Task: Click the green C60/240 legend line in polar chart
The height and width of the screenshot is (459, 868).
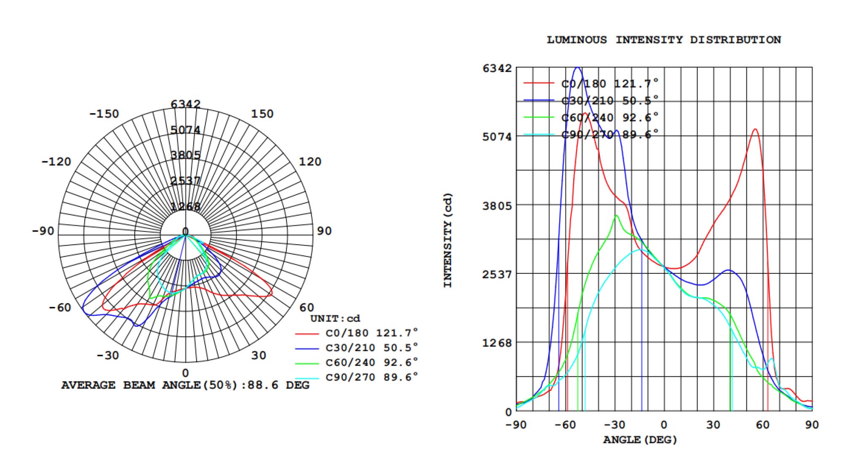Action: click(x=307, y=363)
